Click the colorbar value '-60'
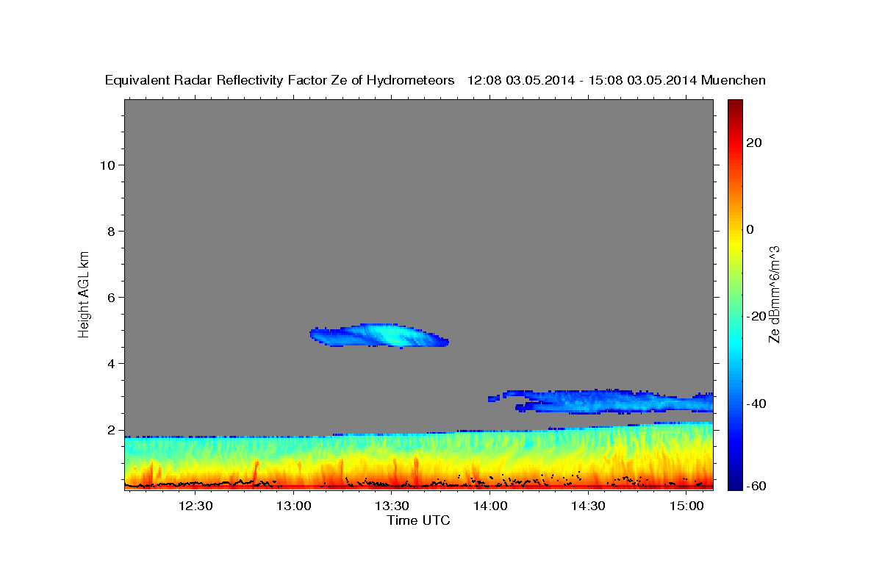 (x=757, y=486)
